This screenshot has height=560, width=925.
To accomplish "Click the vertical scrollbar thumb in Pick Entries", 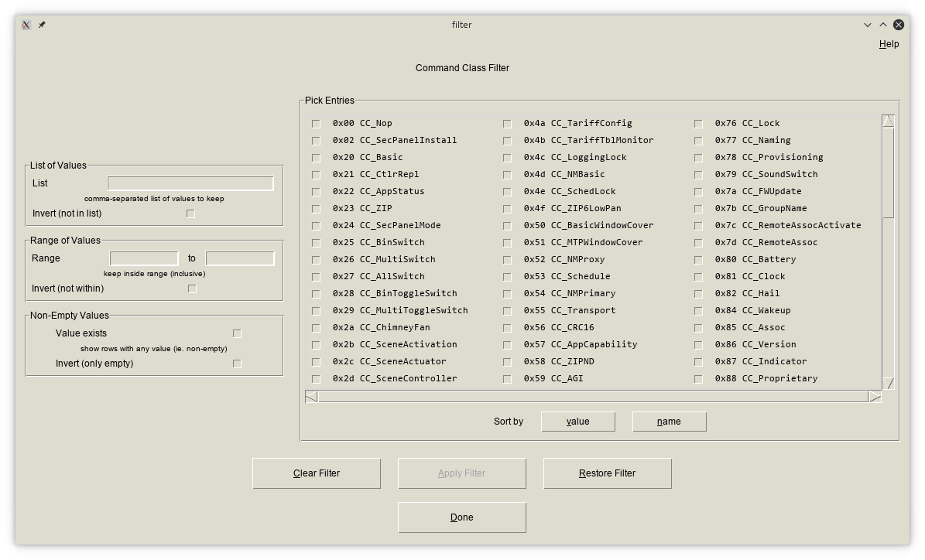I will tap(888, 172).
